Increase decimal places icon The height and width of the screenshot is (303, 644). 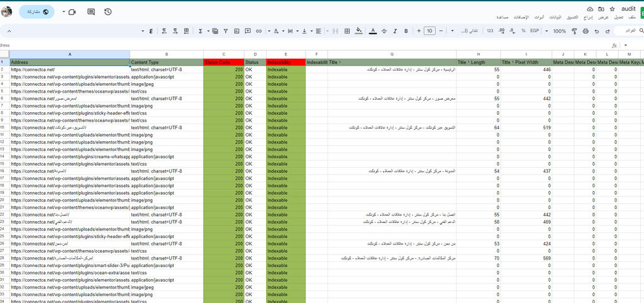(x=501, y=31)
